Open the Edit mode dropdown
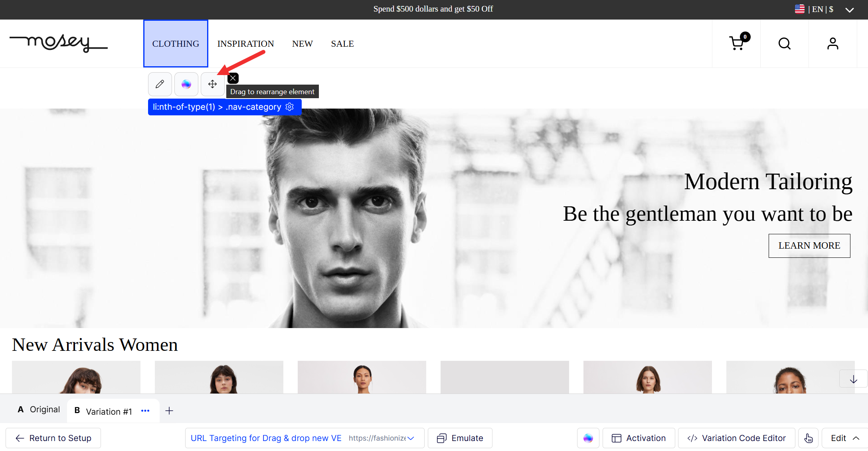Image resolution: width=868 pixels, height=451 pixels. coord(844,438)
